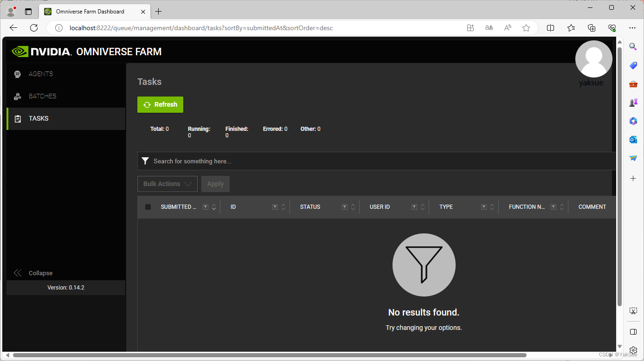
Task: Open the translate icon in address bar
Action: (x=489, y=28)
